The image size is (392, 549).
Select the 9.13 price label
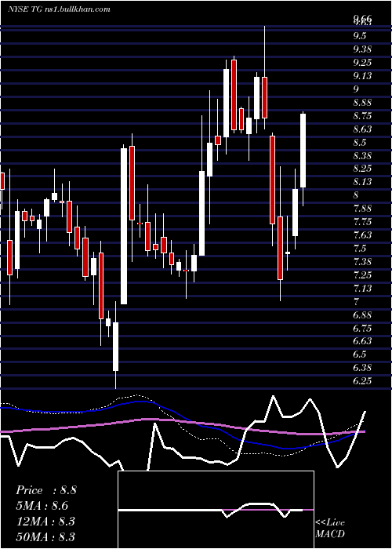(362, 75)
